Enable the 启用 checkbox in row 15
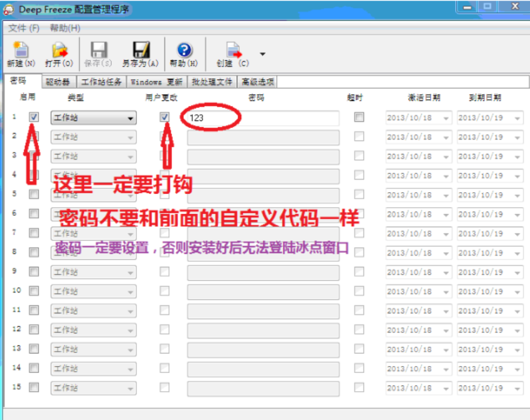The image size is (530, 420). click(x=34, y=387)
